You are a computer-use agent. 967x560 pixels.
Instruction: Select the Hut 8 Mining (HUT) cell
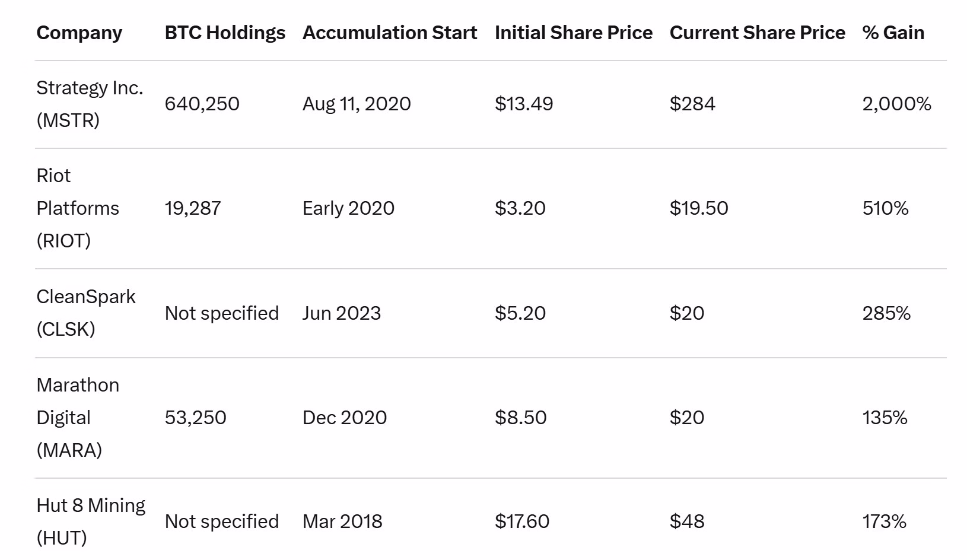(91, 521)
